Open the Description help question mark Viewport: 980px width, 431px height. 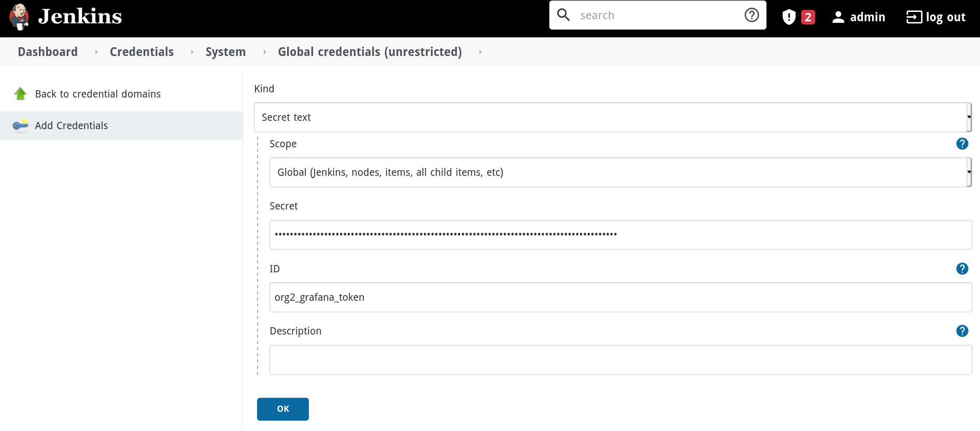[962, 330]
